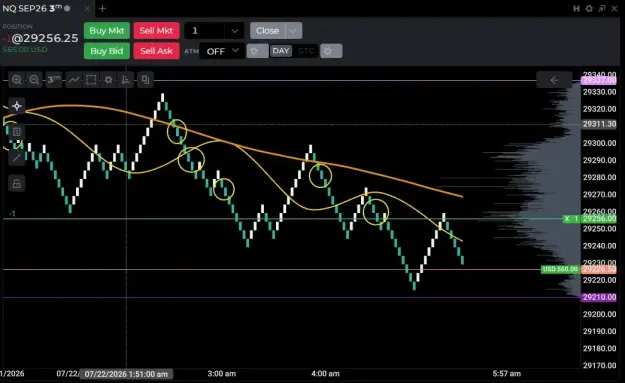
Task: Click the purple 29210.00 price level marker
Action: 599,297
